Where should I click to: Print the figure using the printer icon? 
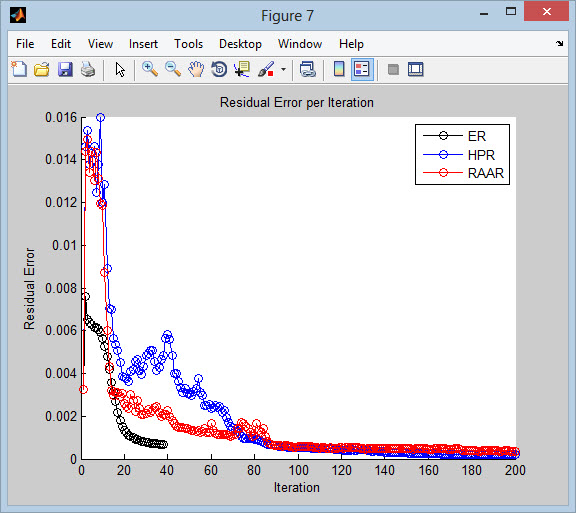point(88,69)
